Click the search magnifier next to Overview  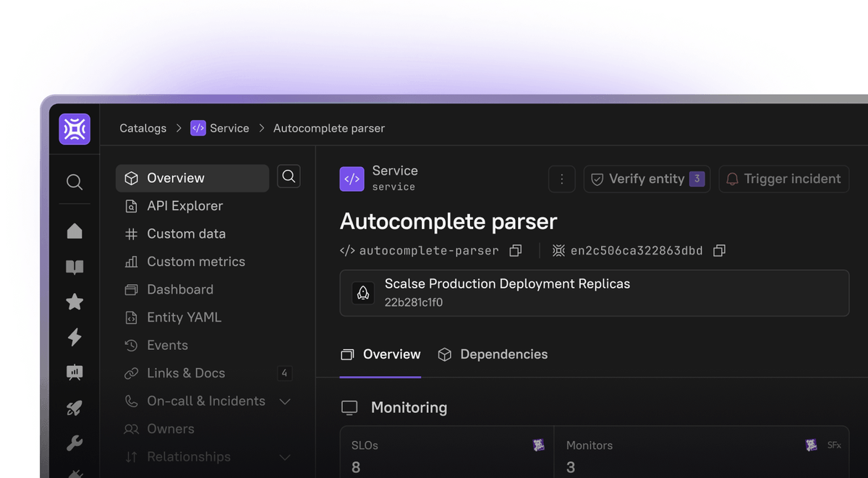click(x=289, y=176)
